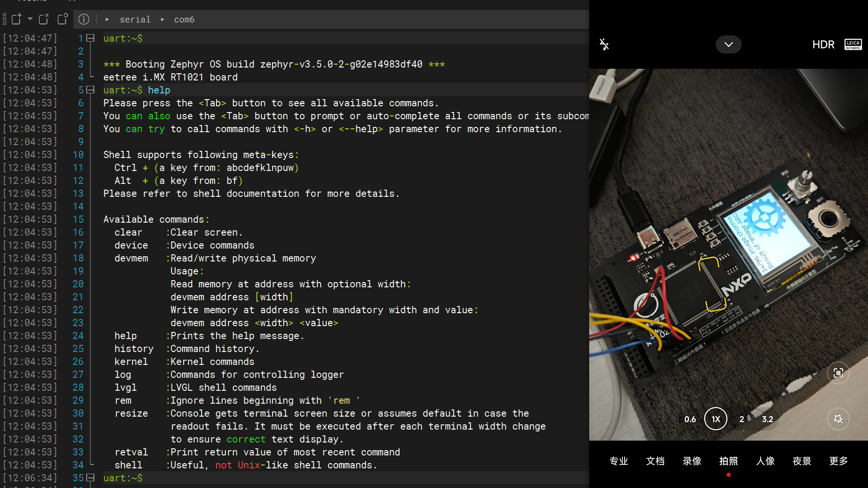Screen dimensions: 868x488
Task: Toggle HDR mode in camera
Action: [823, 45]
